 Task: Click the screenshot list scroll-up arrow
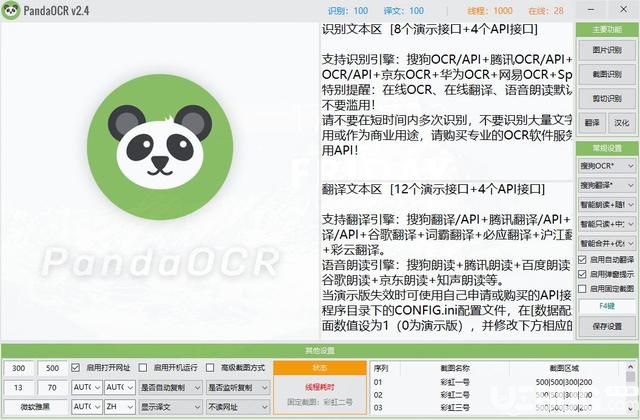click(631, 367)
